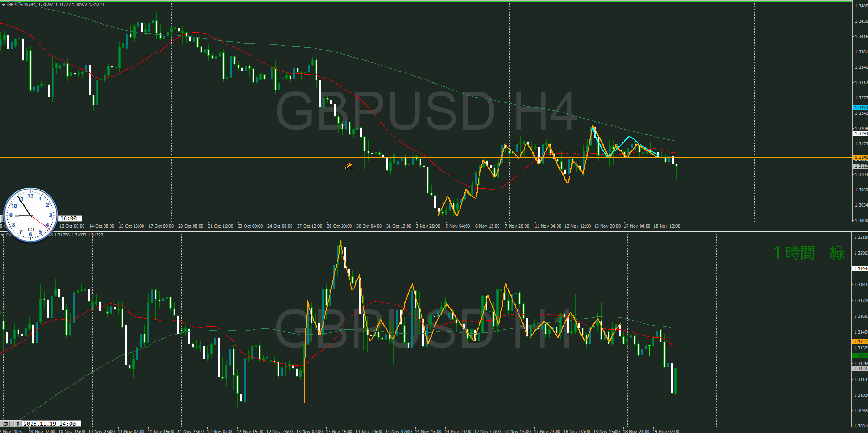868x433 pixels.
Task: Select the green 1.3131 price tag on the H1 chart
Action: [861, 356]
